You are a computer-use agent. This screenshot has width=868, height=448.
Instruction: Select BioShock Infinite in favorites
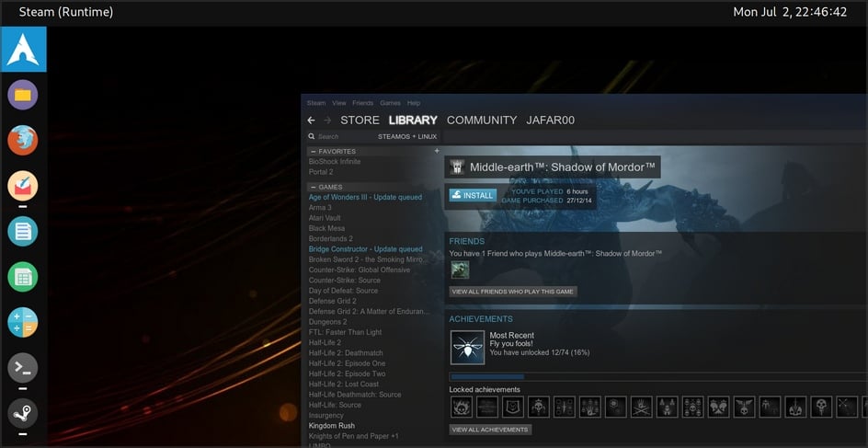(x=335, y=162)
